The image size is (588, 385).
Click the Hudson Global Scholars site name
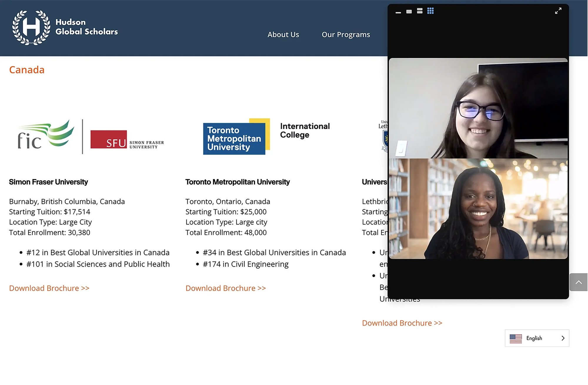point(86,27)
